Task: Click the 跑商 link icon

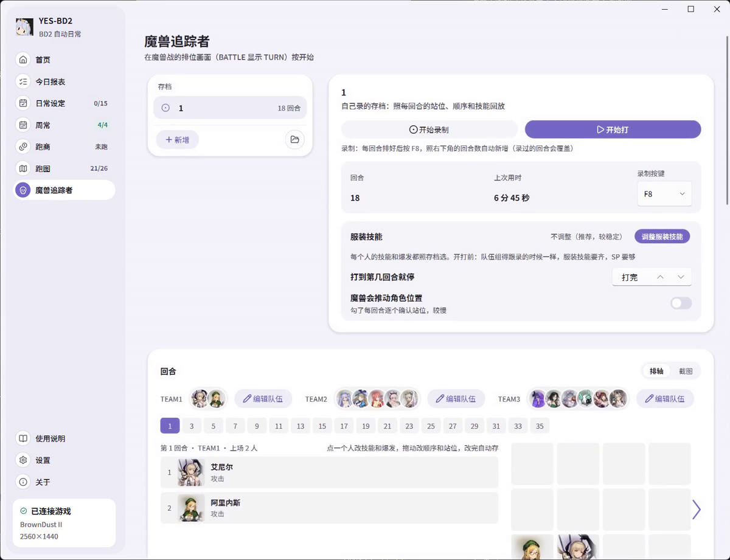Action: (23, 147)
